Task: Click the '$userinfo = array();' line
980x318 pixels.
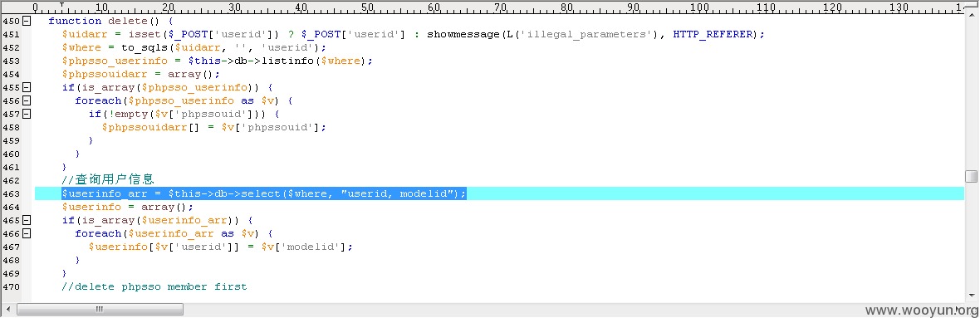Action: (128, 207)
